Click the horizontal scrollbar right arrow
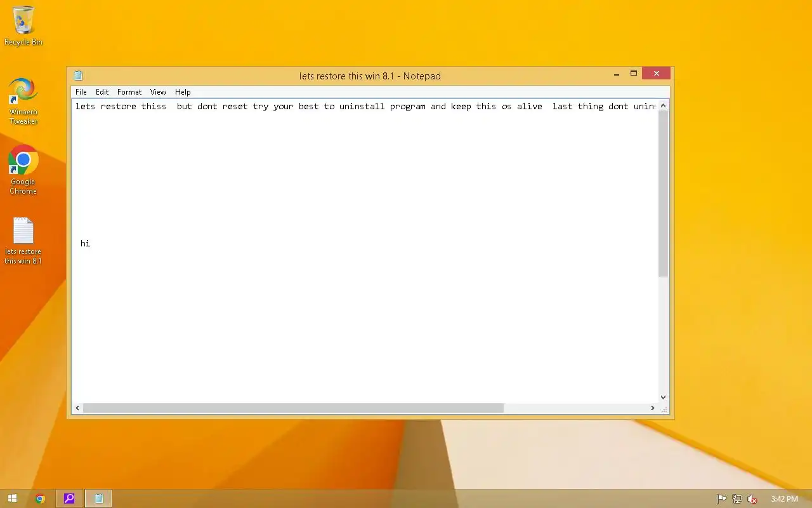The height and width of the screenshot is (508, 812). pos(653,408)
